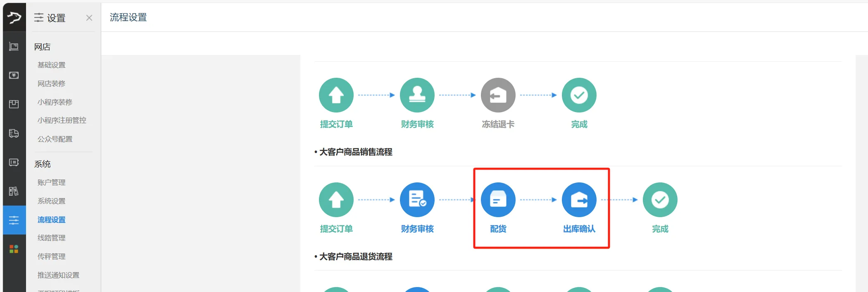Screen dimensions: 868x292
Task: Close the 设置 side panel
Action: 89,18
